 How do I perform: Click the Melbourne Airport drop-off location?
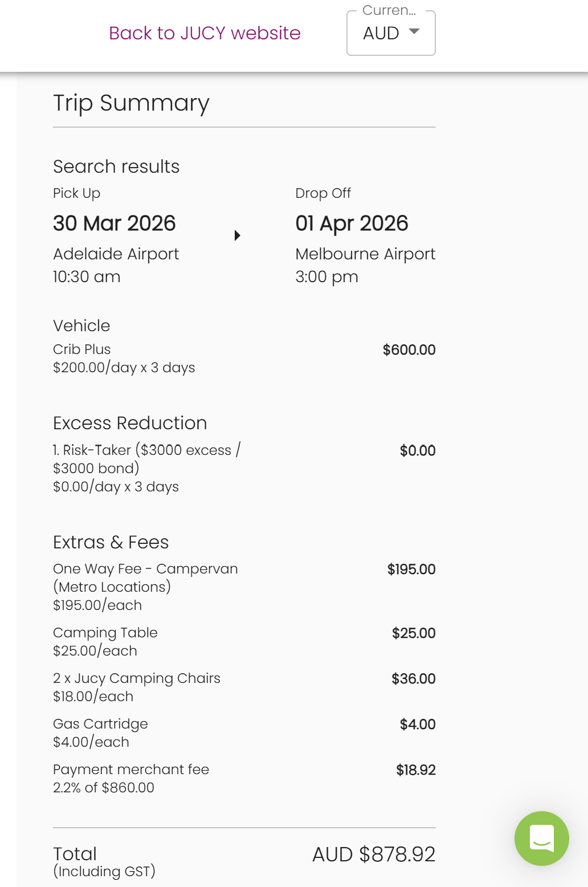tap(365, 254)
